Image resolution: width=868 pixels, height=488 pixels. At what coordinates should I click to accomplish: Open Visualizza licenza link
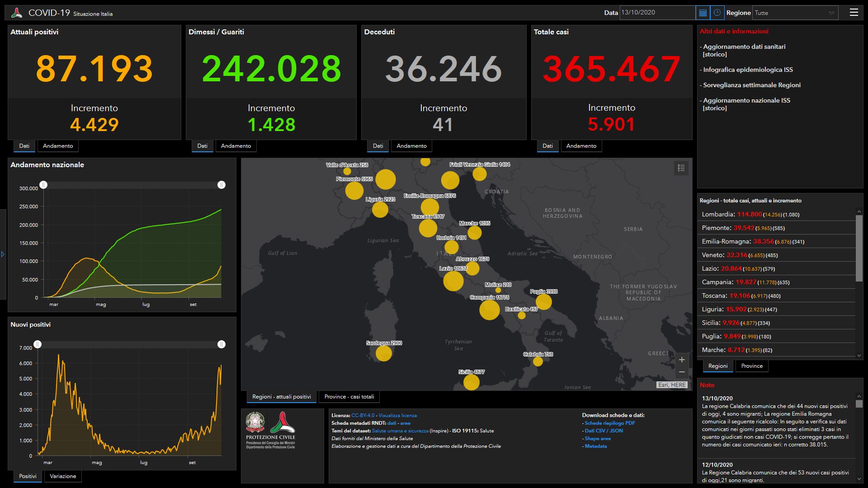pos(398,416)
